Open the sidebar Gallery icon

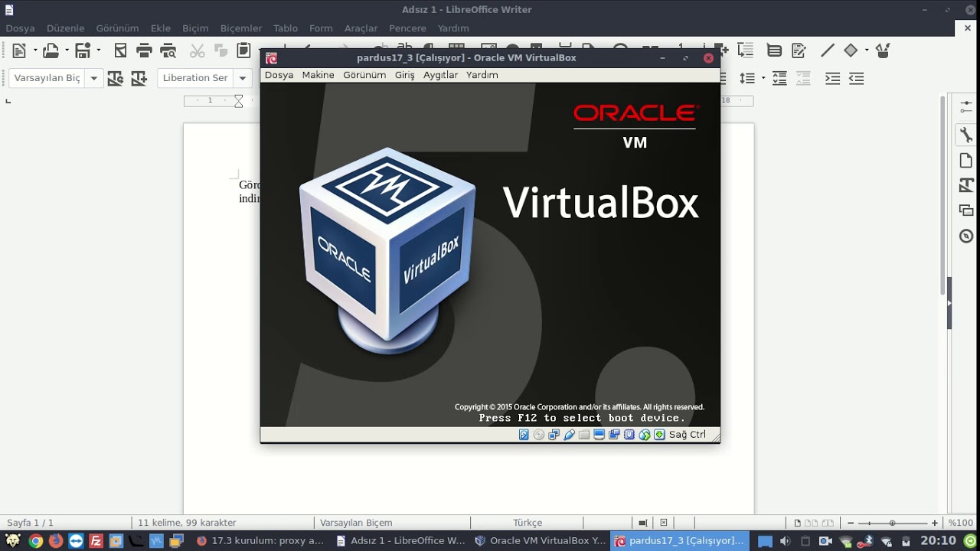966,210
